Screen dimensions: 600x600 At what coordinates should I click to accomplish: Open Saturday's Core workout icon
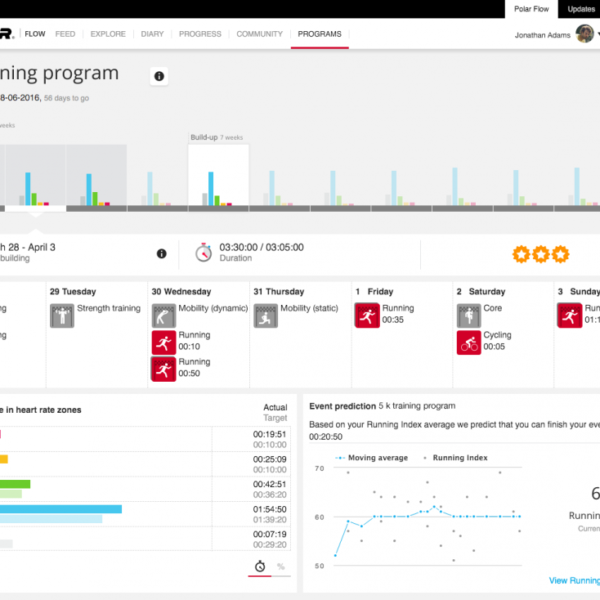click(x=468, y=316)
